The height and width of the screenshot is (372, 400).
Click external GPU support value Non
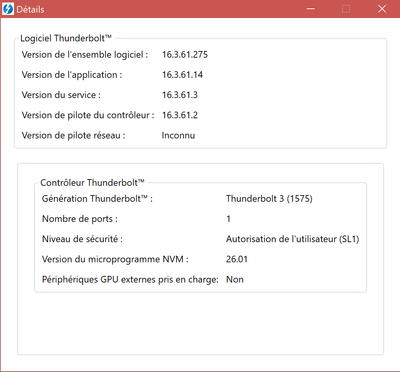tap(235, 279)
